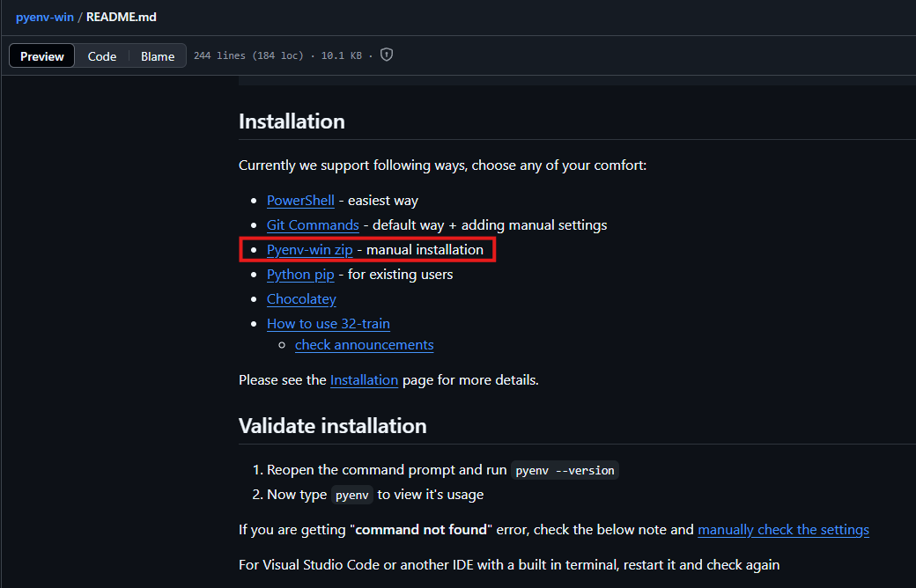Open the PowerShell installation link

(x=300, y=201)
